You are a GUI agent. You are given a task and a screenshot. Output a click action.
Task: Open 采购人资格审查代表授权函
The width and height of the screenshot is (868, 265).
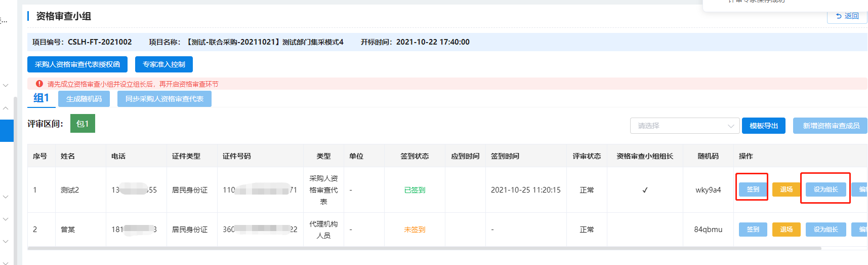(77, 64)
